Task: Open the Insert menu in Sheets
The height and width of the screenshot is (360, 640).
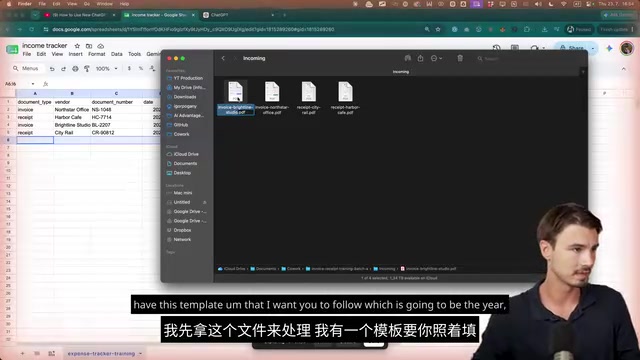Action: (x=76, y=54)
